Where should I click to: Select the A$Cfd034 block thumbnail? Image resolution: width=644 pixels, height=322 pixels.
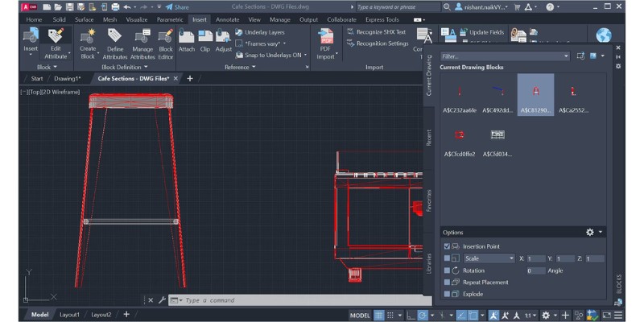click(x=497, y=139)
